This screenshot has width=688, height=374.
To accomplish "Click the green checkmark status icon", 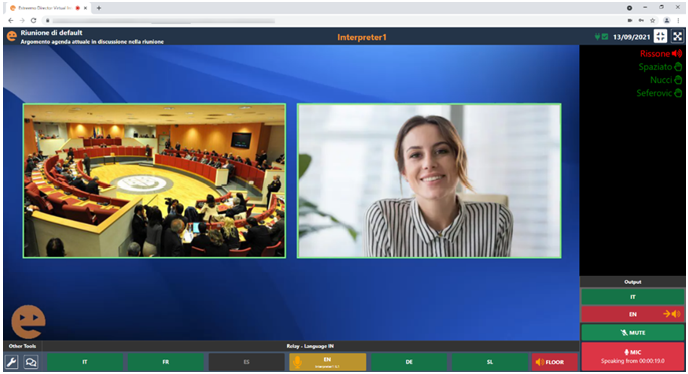I will pyautogui.click(x=605, y=37).
